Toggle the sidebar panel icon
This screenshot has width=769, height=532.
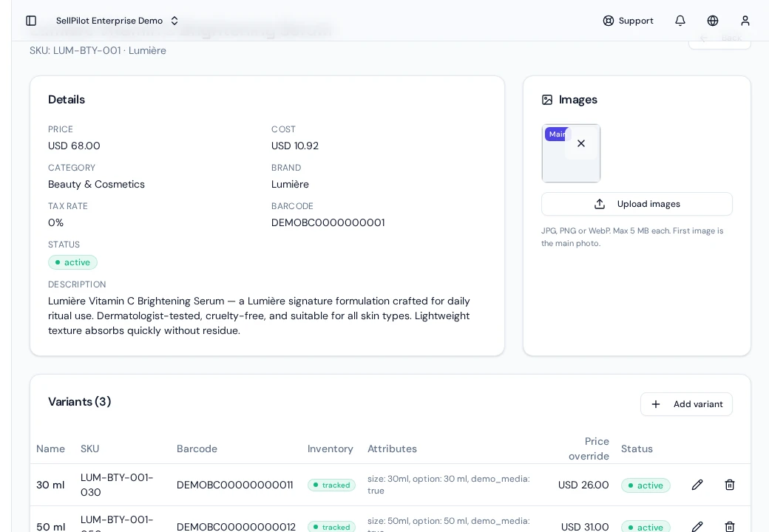(31, 21)
